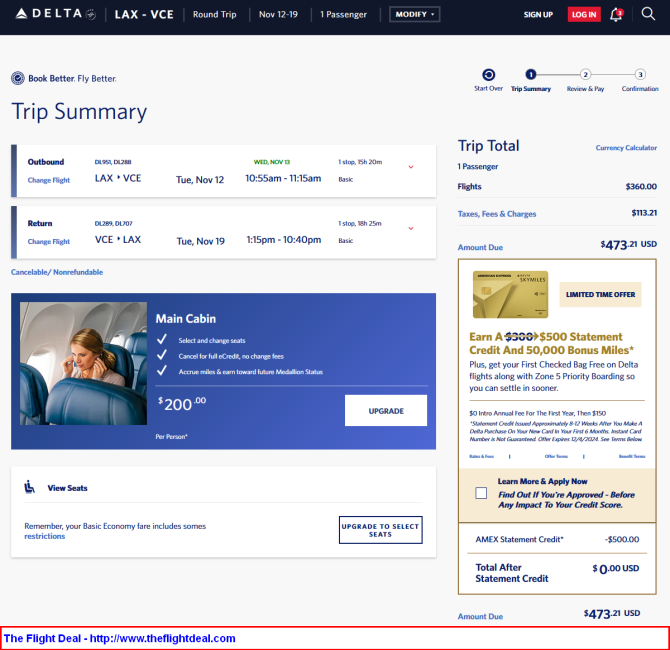Click the -$500.00 AMEX Statement Credit value

click(x=622, y=539)
